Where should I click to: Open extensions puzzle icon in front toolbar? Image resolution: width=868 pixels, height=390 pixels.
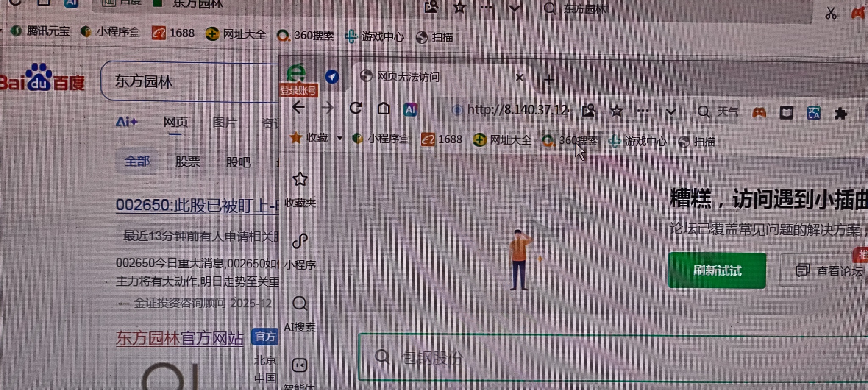840,114
